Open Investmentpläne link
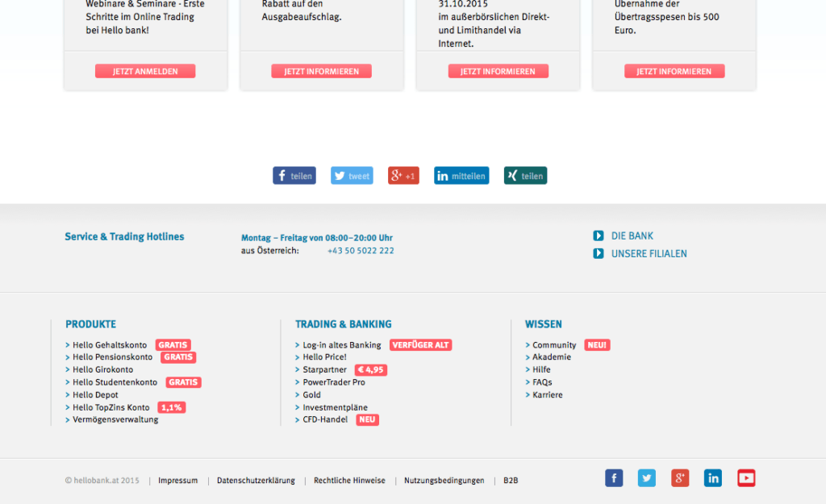This screenshot has width=826, height=504. (x=335, y=407)
